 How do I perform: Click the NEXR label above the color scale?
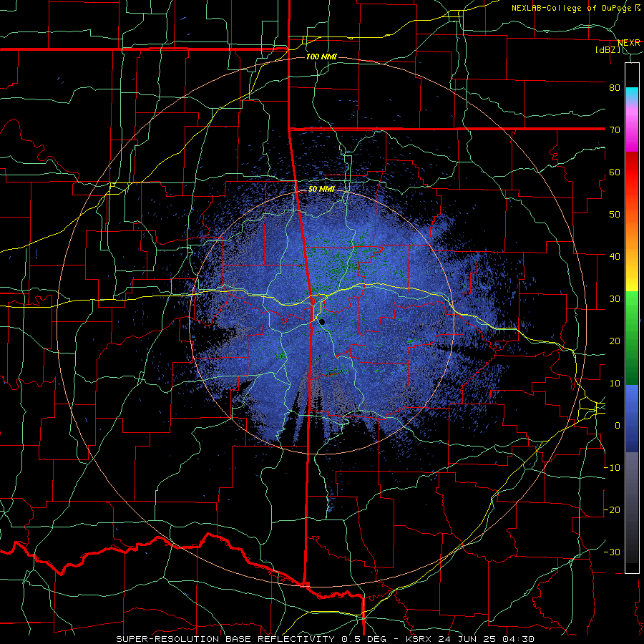coord(629,43)
